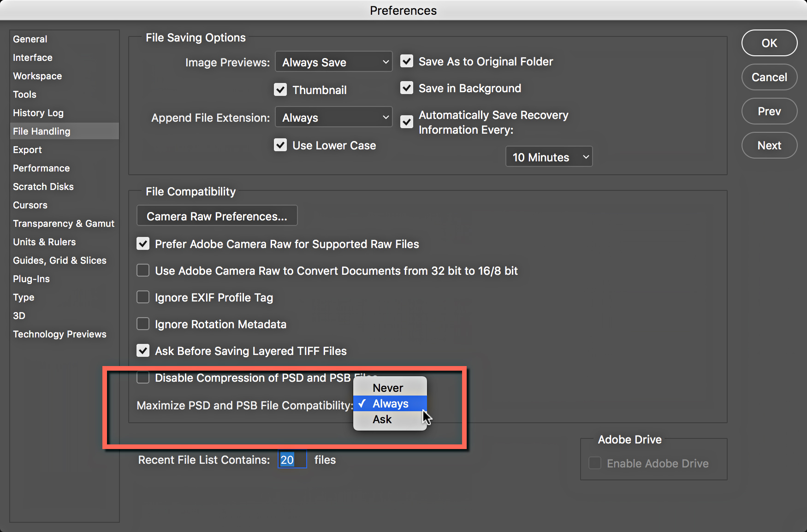Toggle the Thumbnail checkbox
Image resolution: width=807 pixels, height=532 pixels.
click(x=280, y=89)
